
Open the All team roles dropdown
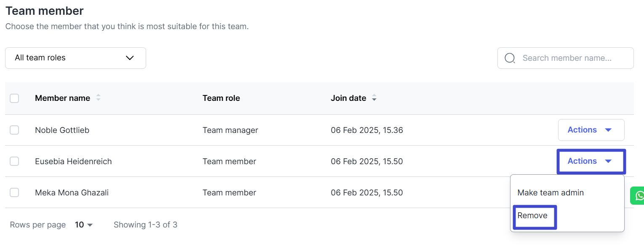pyautogui.click(x=75, y=58)
